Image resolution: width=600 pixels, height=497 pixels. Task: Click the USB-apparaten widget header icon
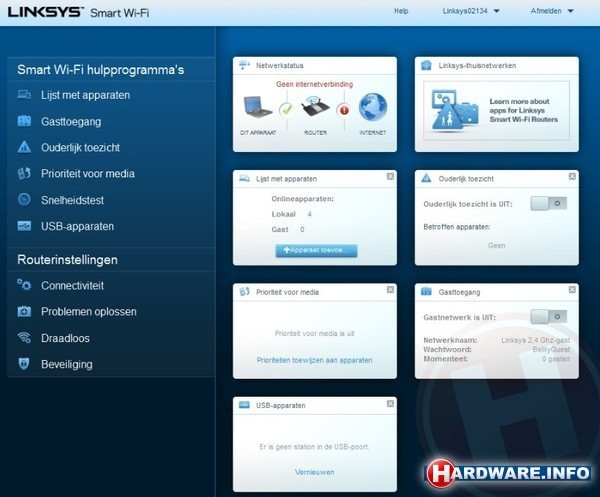[x=245, y=405]
